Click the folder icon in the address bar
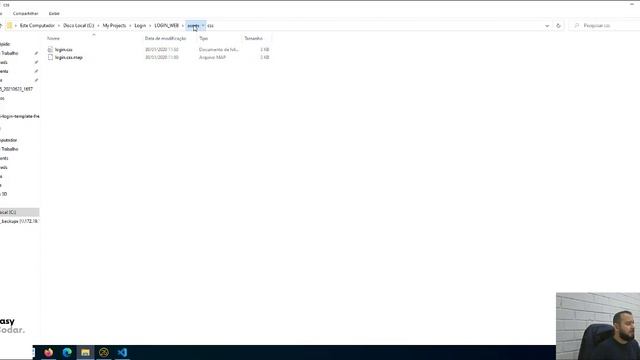Image resolution: width=640 pixels, height=360 pixels. pyautogui.click(x=9, y=26)
